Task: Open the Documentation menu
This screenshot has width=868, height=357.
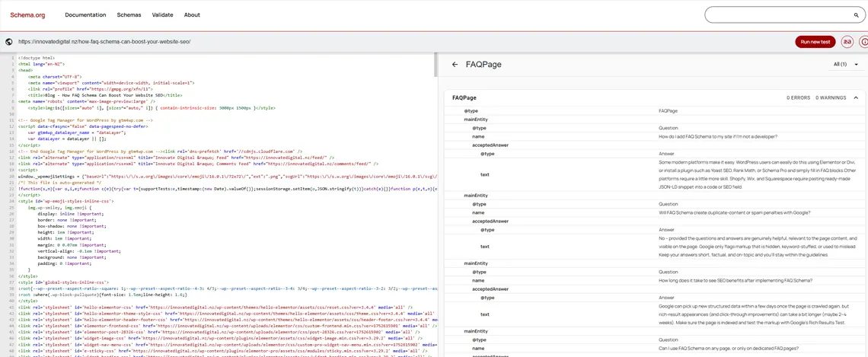Action: pyautogui.click(x=85, y=15)
